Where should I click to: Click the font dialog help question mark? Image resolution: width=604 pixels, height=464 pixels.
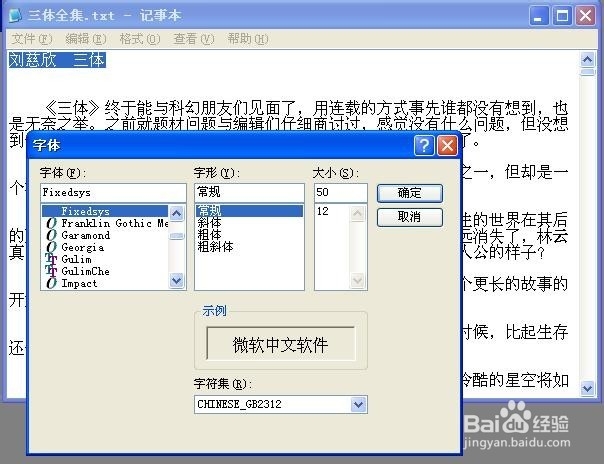tap(424, 146)
